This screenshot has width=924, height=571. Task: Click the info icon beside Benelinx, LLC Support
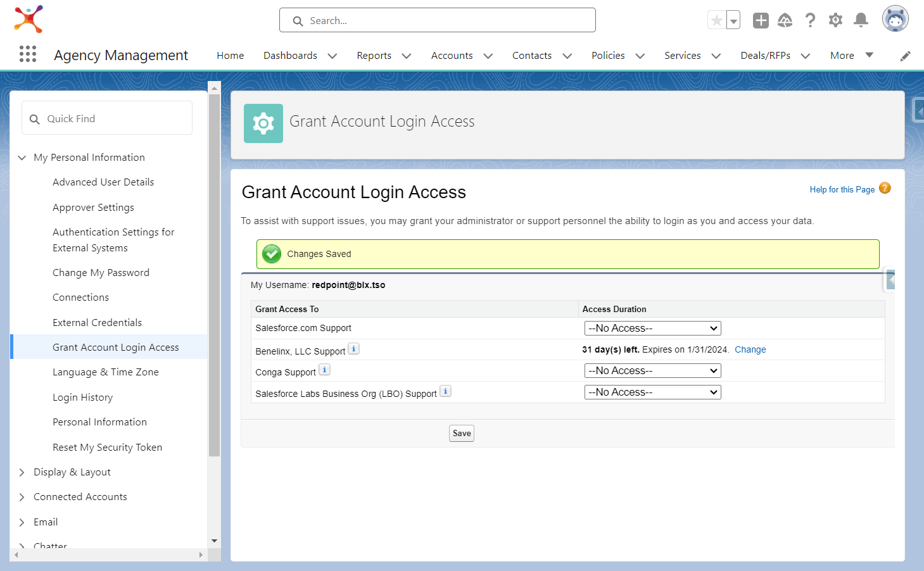pyautogui.click(x=354, y=348)
